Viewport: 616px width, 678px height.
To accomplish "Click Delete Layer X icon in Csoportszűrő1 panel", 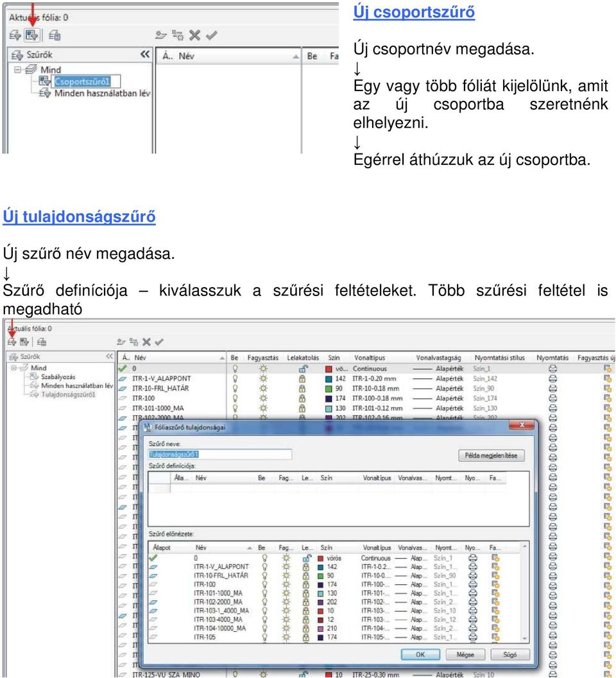I will (195, 35).
